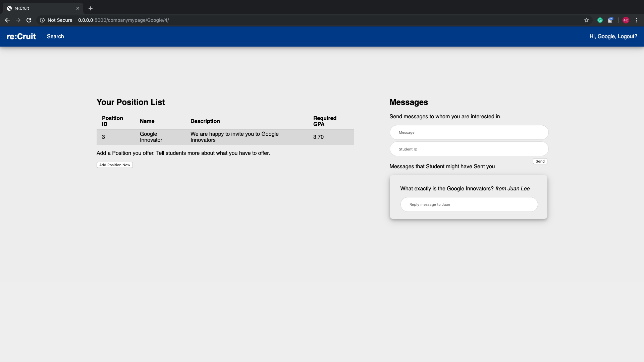Screen dimensions: 644x362
Task: Open Search in the navigation bar
Action: pos(55,37)
